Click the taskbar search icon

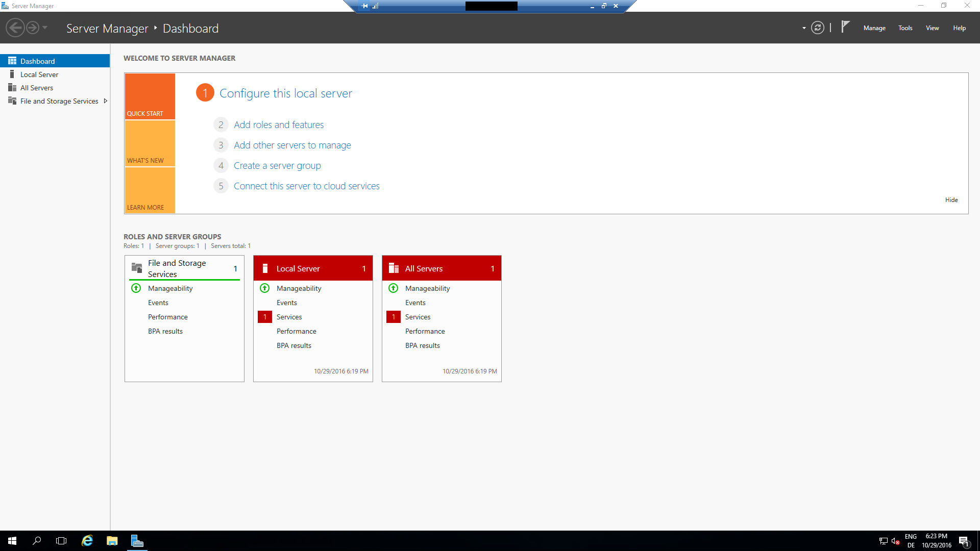click(x=37, y=541)
